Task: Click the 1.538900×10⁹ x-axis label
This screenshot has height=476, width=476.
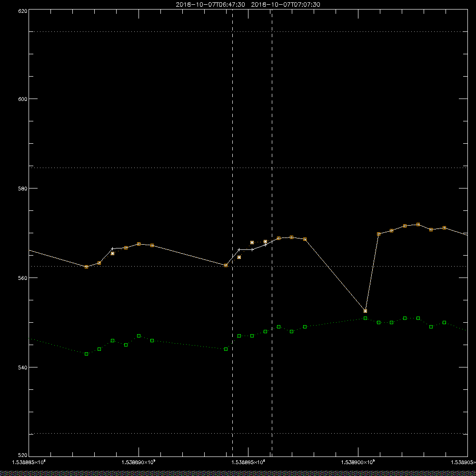Action: coord(358,462)
